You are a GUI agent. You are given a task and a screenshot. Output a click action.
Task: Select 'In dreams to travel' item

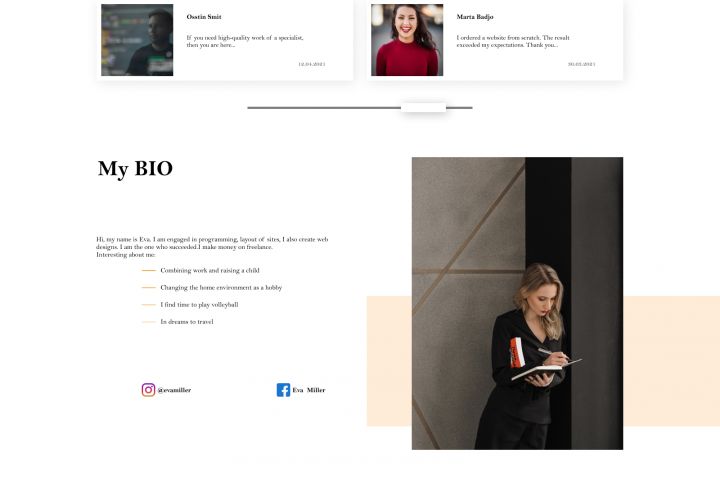pyautogui.click(x=187, y=322)
